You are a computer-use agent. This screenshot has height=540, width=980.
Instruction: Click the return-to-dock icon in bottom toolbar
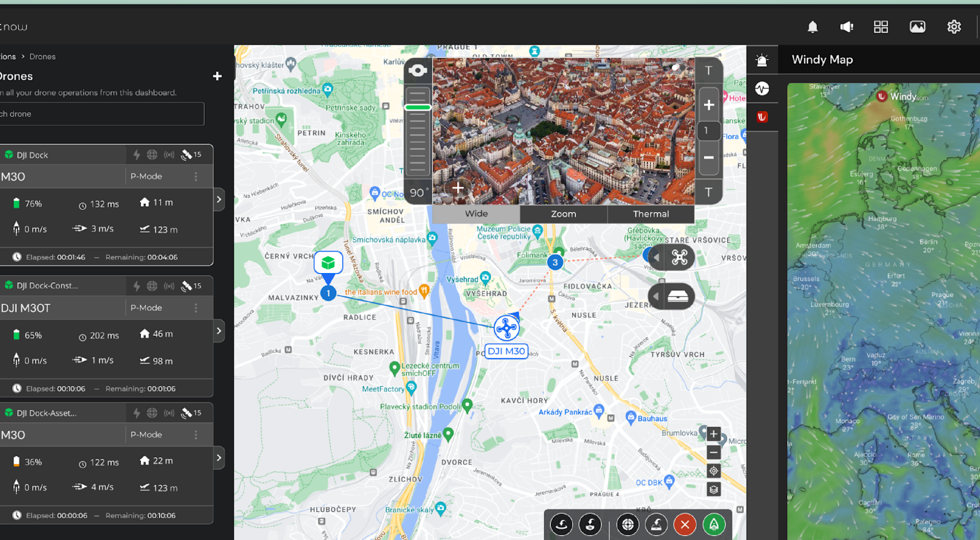coord(656,524)
